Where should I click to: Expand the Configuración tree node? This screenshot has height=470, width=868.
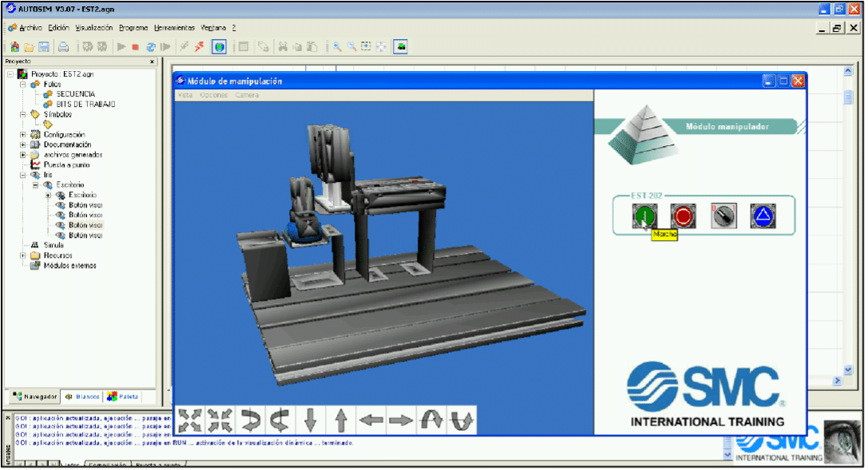coord(23,135)
